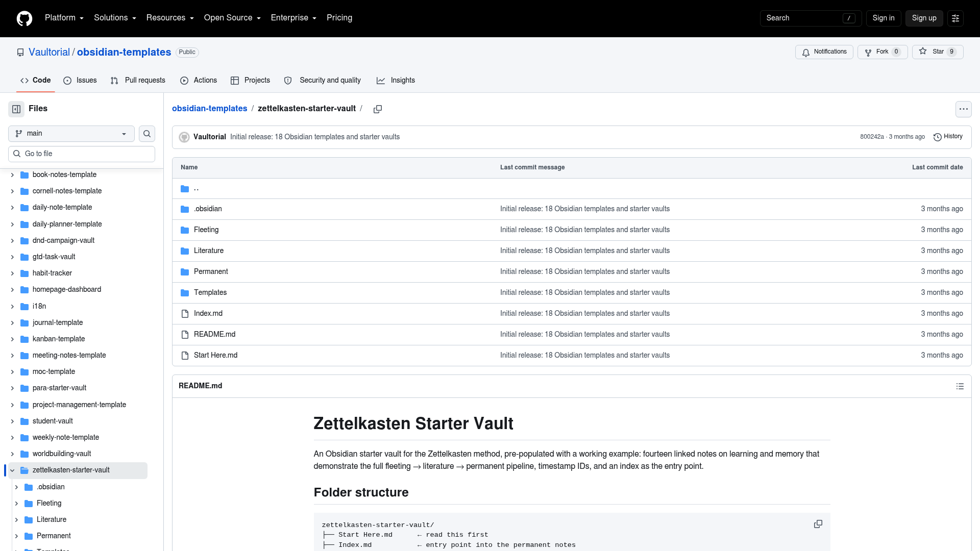Screen dimensions: 980x551
Task: Click the Notifications bell button
Action: click(x=824, y=52)
